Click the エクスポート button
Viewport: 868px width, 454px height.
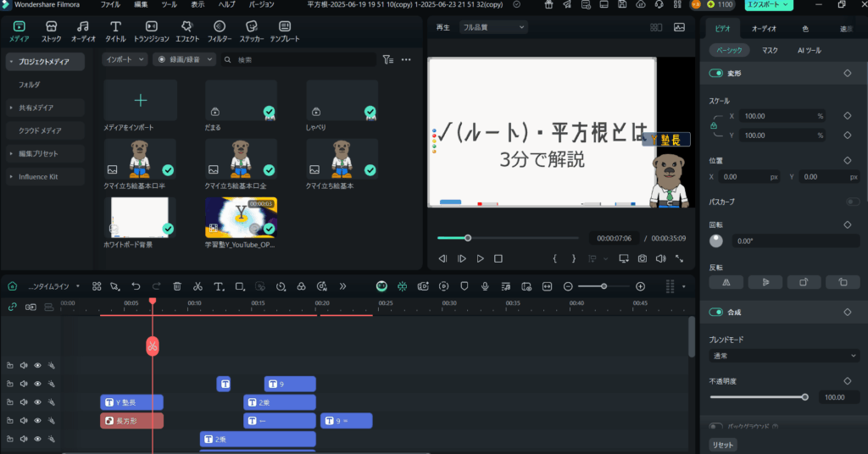click(x=768, y=5)
